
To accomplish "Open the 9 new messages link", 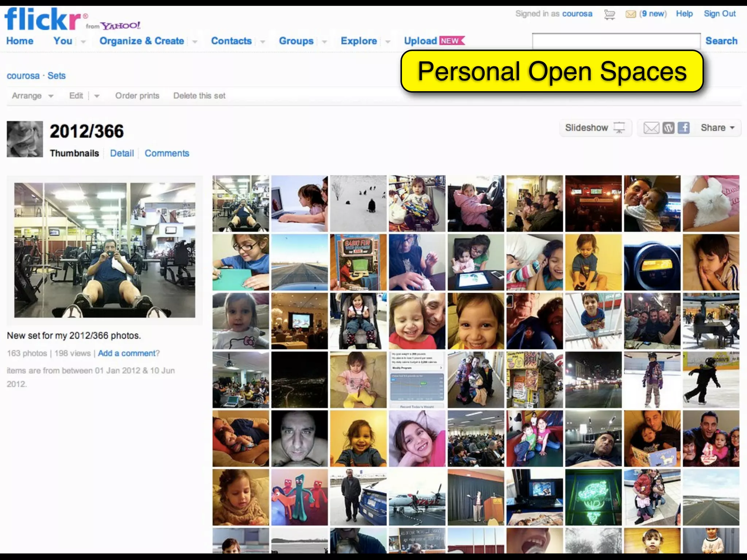I will click(653, 14).
